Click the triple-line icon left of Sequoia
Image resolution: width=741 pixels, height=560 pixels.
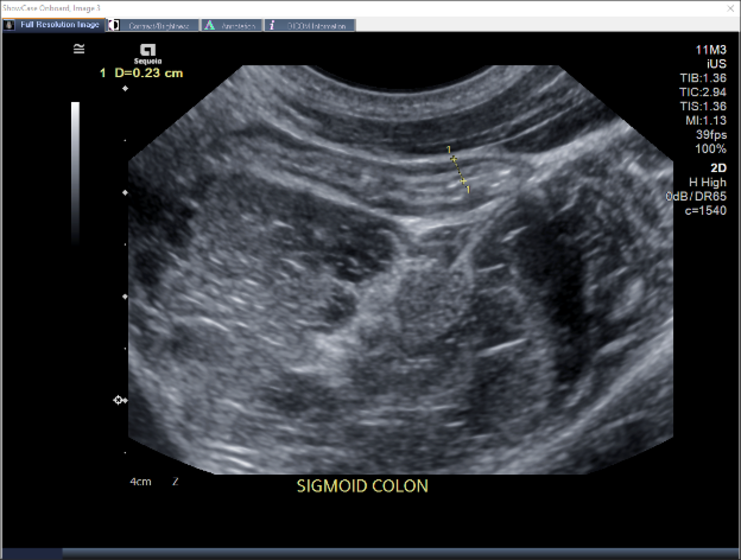pos(79,49)
